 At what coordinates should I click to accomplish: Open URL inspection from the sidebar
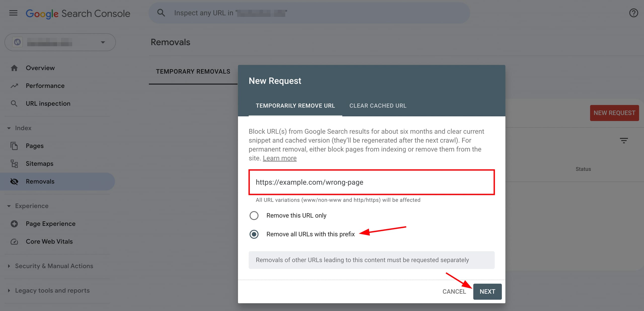point(48,103)
